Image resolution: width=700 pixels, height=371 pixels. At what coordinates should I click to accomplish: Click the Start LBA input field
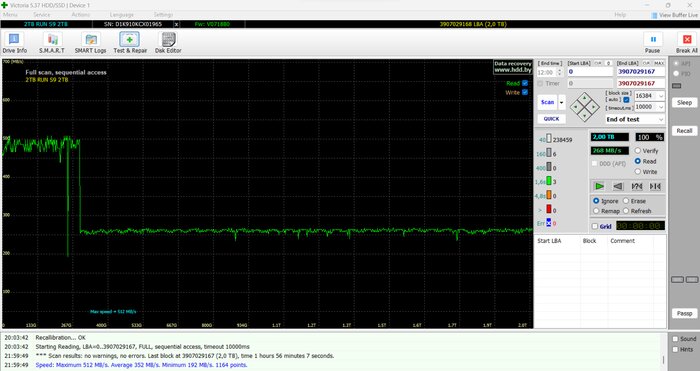(x=590, y=72)
